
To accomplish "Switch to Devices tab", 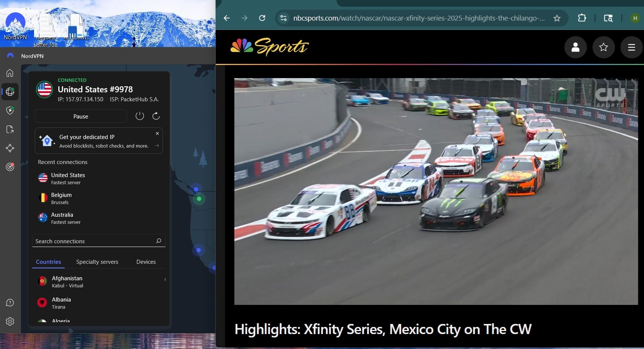I will tap(146, 262).
